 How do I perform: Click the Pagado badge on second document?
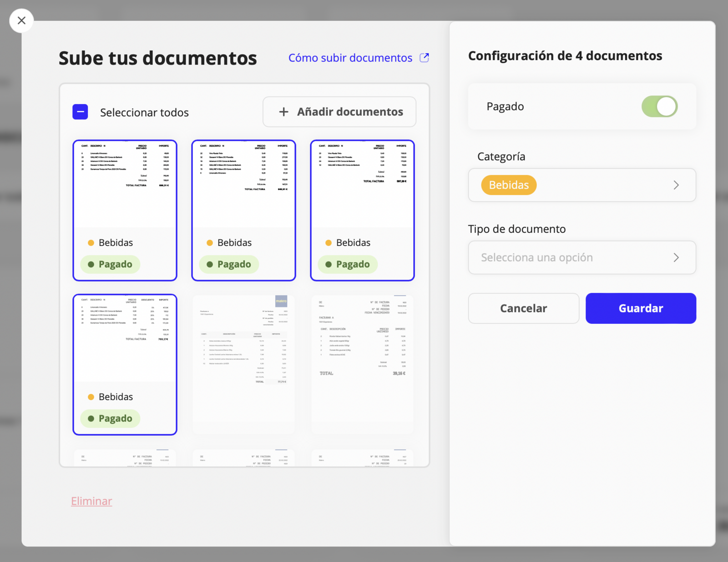point(229,264)
